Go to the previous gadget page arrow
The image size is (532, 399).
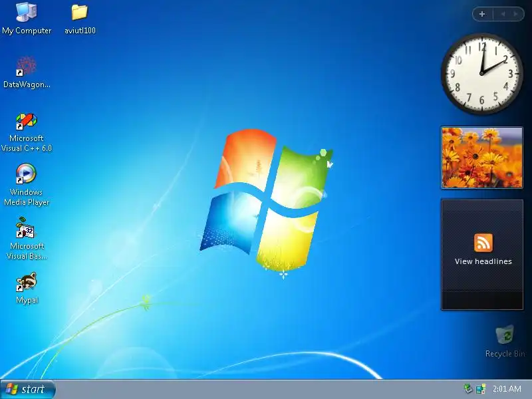(503, 14)
